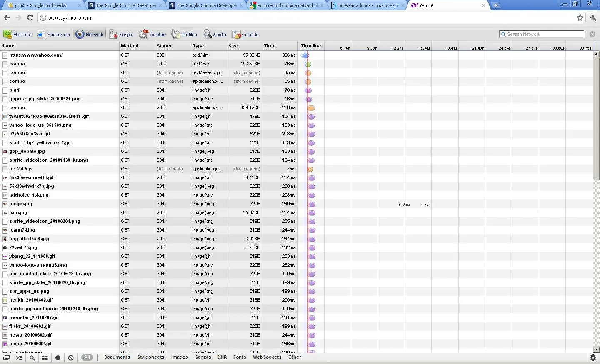Filter network list by Documents
This screenshot has height=364, width=600.
pos(117,357)
